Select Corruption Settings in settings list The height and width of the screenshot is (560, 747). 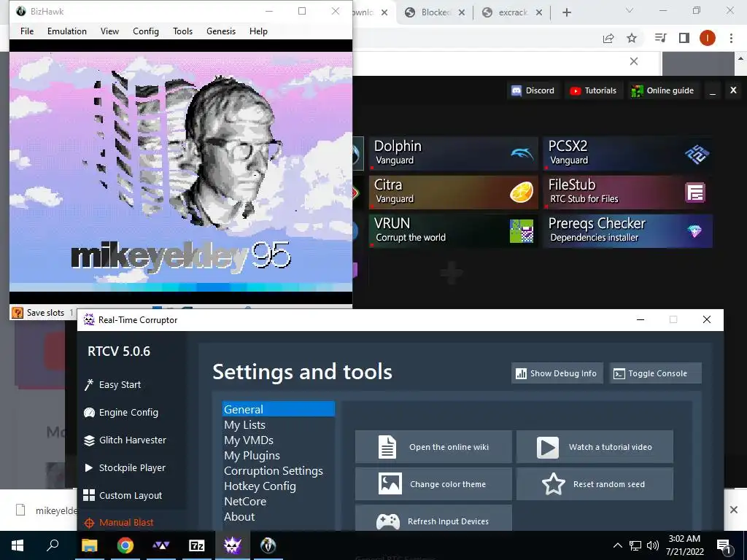[x=279, y=470]
